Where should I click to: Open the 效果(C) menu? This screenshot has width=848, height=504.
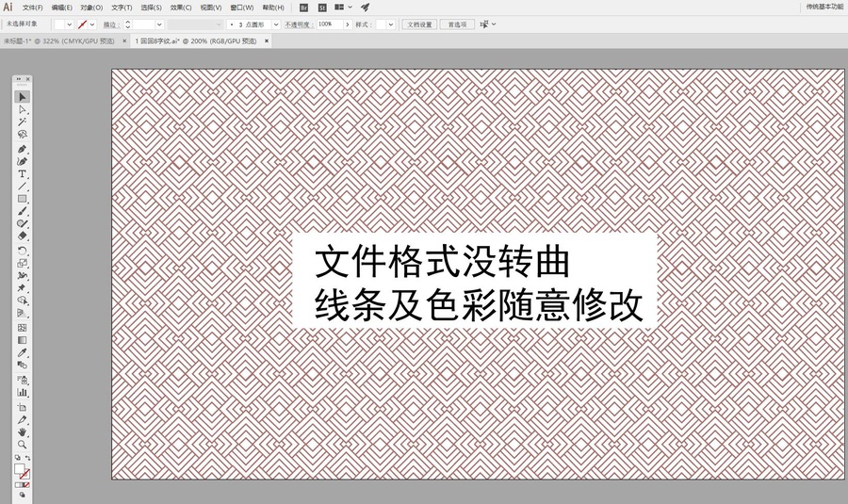pyautogui.click(x=181, y=8)
